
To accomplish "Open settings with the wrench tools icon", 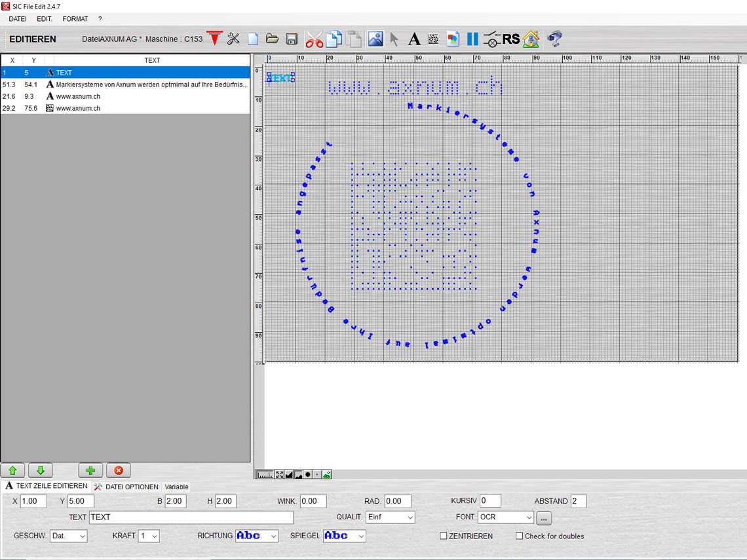I will (x=233, y=39).
